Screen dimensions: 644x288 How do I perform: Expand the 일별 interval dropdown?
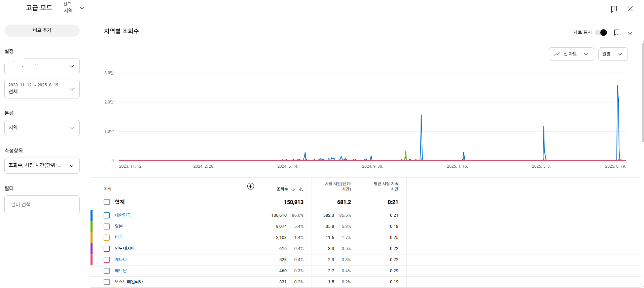(612, 54)
